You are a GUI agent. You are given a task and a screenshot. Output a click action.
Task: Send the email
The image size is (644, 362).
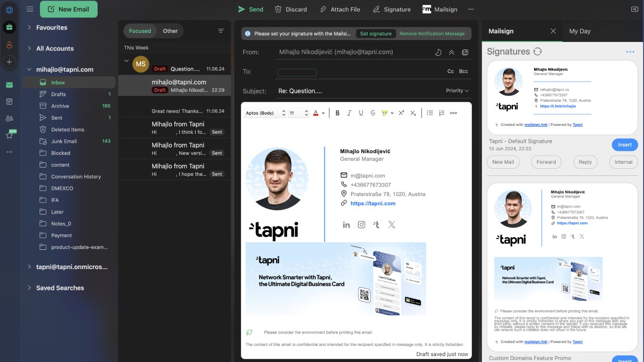pos(250,9)
